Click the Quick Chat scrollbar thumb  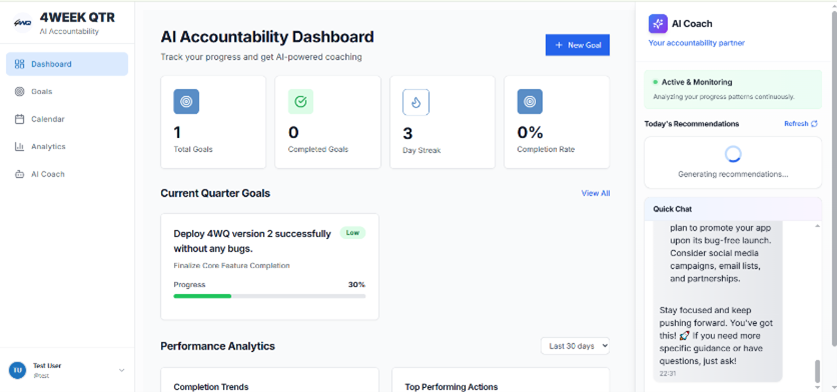click(817, 371)
